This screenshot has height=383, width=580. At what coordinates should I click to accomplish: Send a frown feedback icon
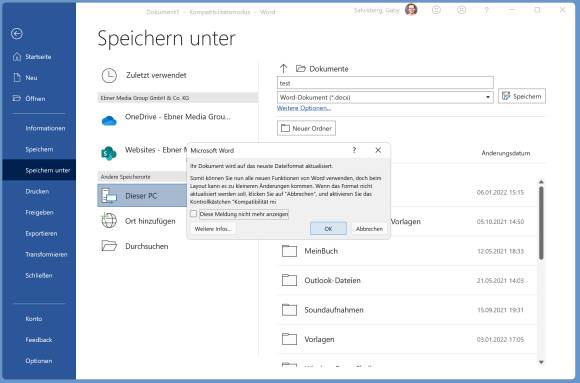461,10
